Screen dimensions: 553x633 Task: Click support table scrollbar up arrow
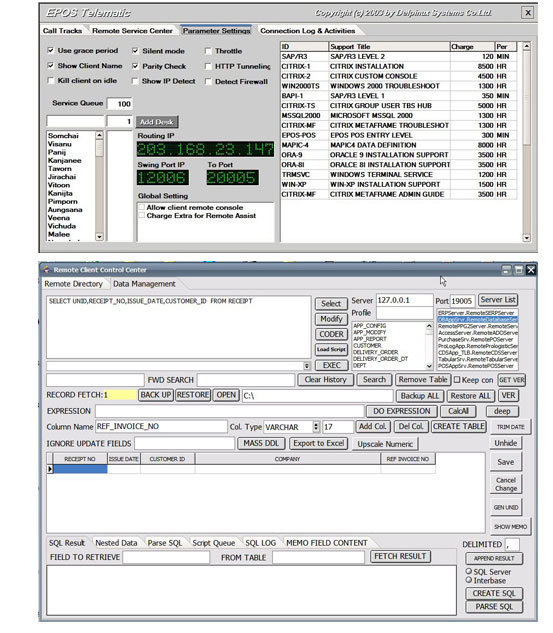[x=526, y=46]
